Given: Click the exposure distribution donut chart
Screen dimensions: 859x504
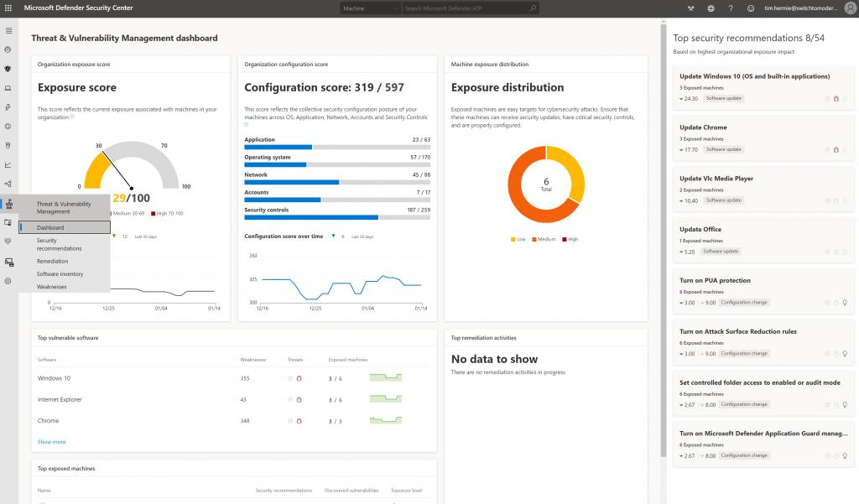Looking at the screenshot, I should tap(546, 184).
